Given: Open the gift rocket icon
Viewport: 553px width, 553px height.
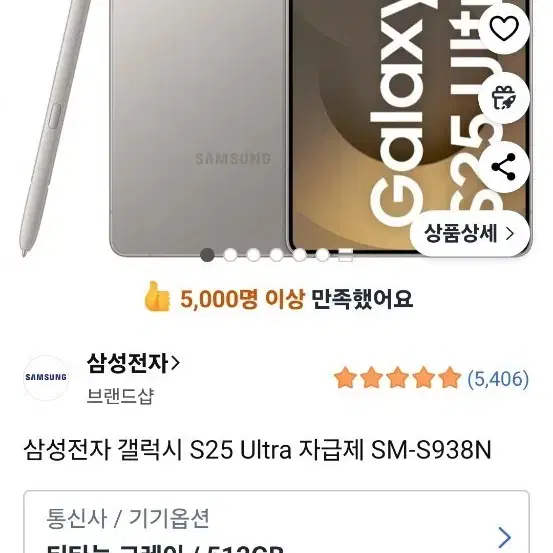Looking at the screenshot, I should 504,98.
